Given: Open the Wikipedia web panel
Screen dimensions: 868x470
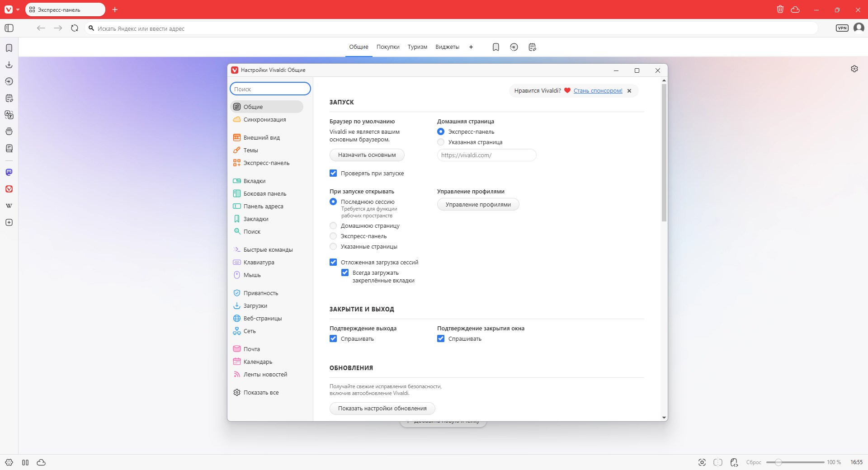Looking at the screenshot, I should (x=9, y=206).
